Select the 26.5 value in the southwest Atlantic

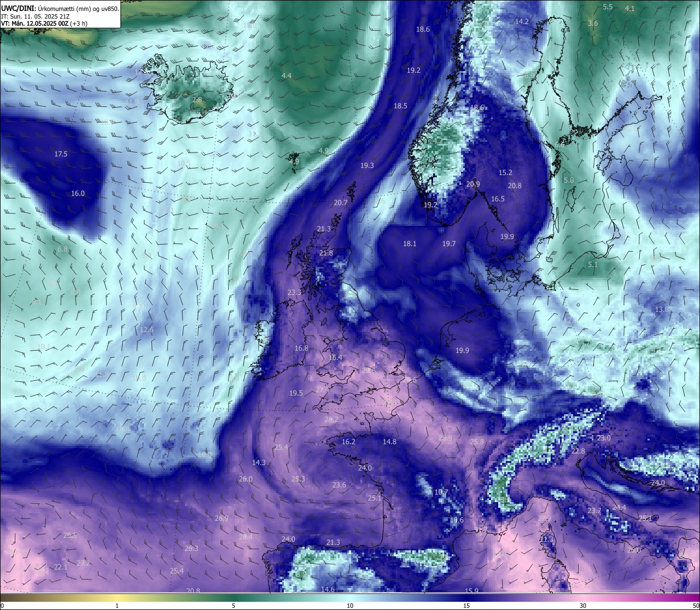coord(70,536)
